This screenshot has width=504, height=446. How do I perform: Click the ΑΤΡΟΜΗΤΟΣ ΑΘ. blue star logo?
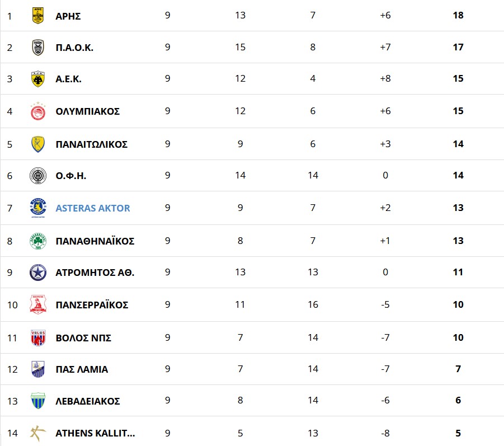point(38,273)
